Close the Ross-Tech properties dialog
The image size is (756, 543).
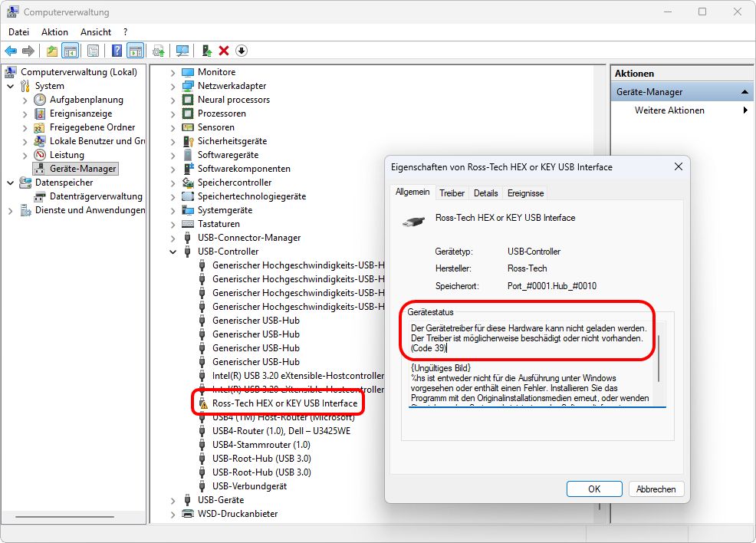tap(679, 167)
